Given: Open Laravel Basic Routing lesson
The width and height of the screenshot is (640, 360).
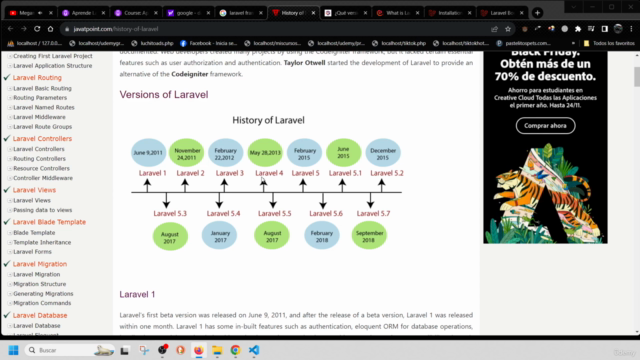Looking at the screenshot, I should coord(42,88).
